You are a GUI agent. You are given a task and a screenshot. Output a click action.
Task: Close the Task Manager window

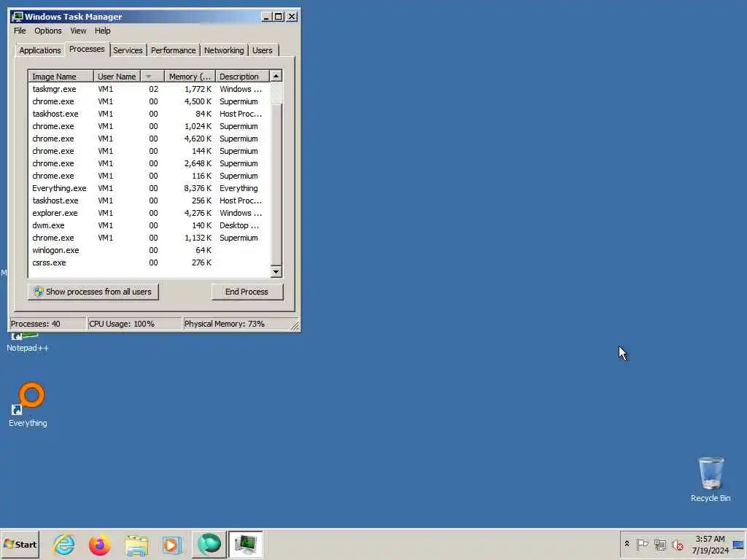point(292,17)
